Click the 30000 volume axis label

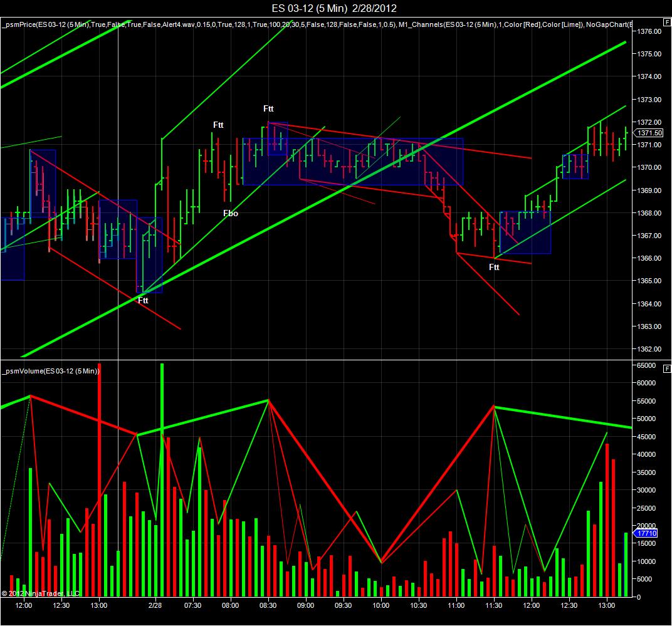click(647, 490)
